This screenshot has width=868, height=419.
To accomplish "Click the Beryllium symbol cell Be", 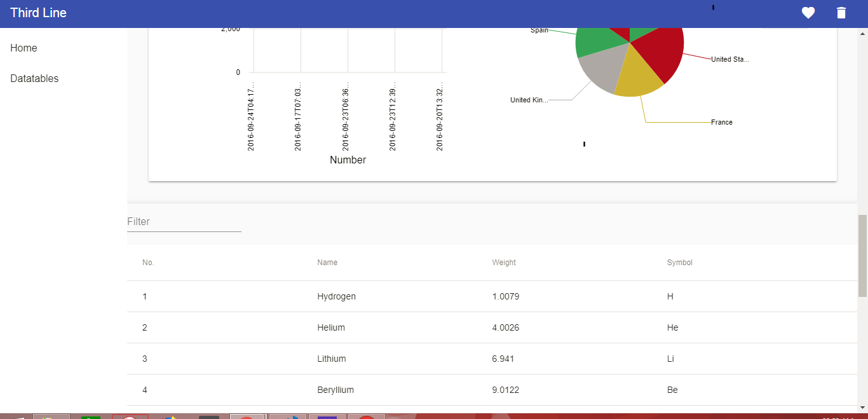I will tap(672, 390).
